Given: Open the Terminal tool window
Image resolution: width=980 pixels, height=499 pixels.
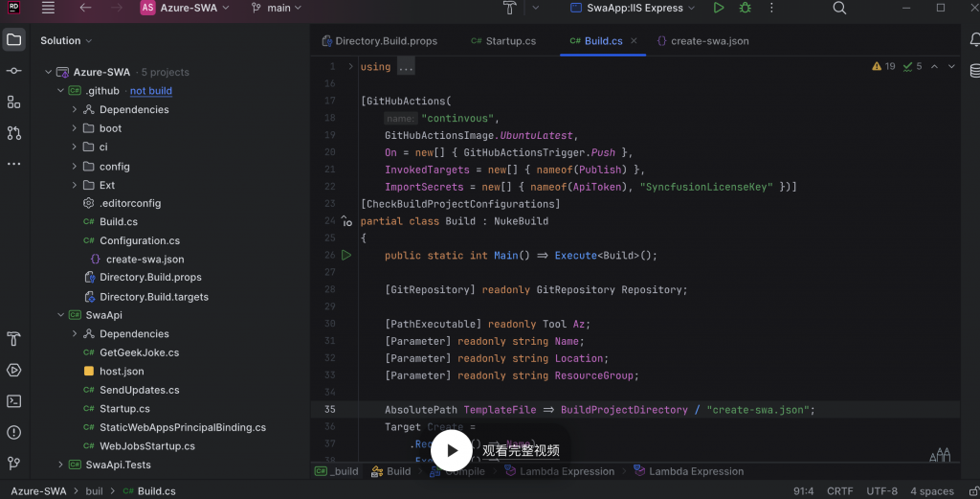Looking at the screenshot, I should (x=13, y=401).
